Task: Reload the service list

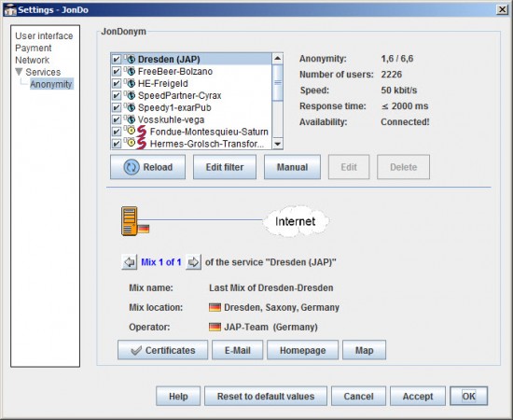Action: pyautogui.click(x=148, y=167)
